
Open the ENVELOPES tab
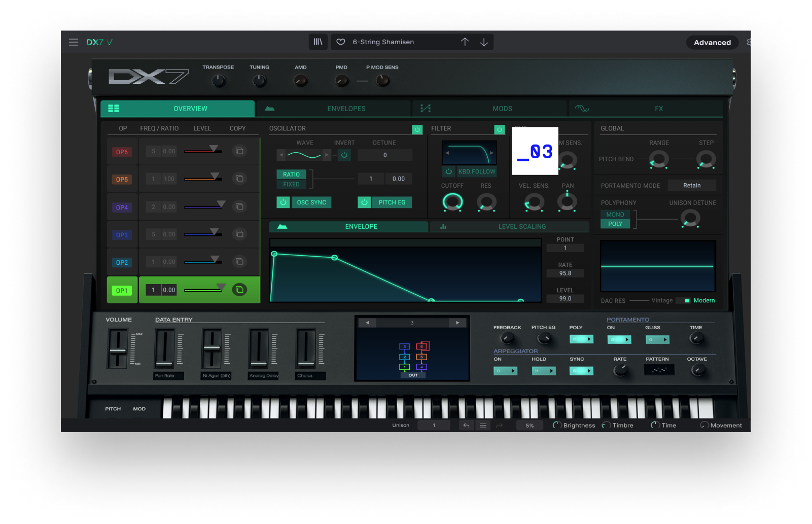pos(334,109)
